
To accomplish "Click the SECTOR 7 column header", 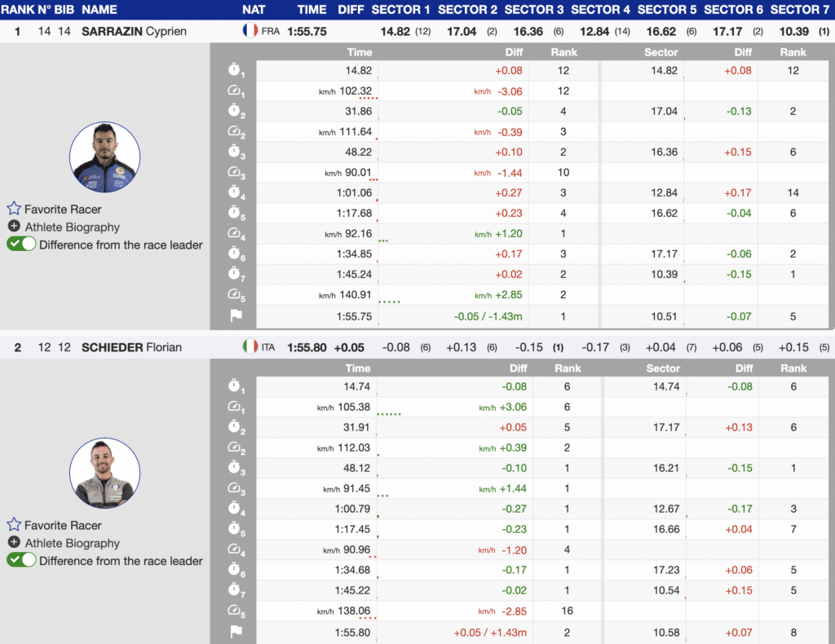I will pyautogui.click(x=800, y=10).
